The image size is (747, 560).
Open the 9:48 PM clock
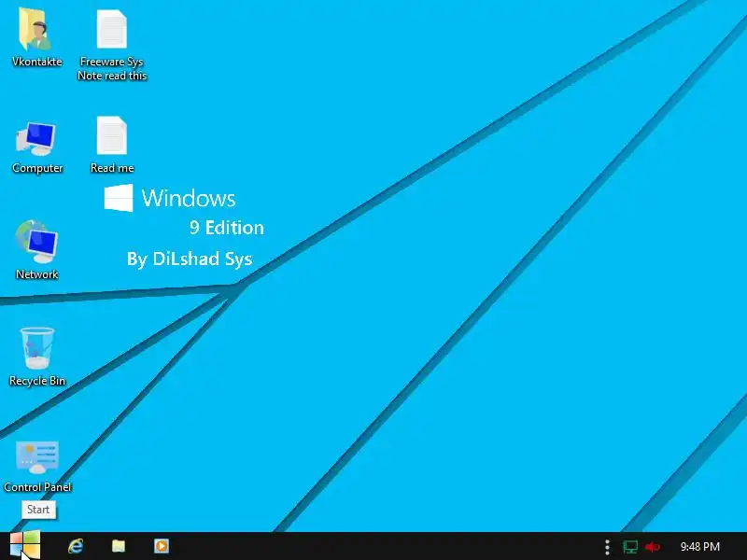tap(699, 546)
